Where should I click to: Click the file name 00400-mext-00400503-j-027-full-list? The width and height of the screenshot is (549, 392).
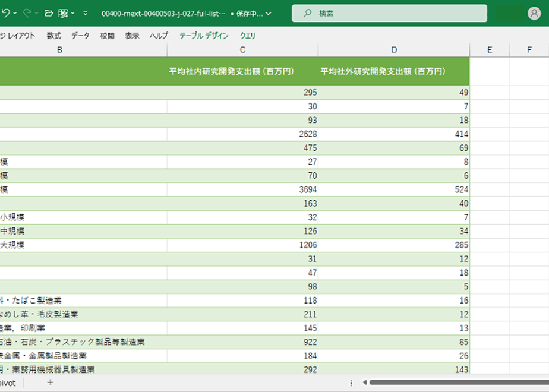[163, 14]
